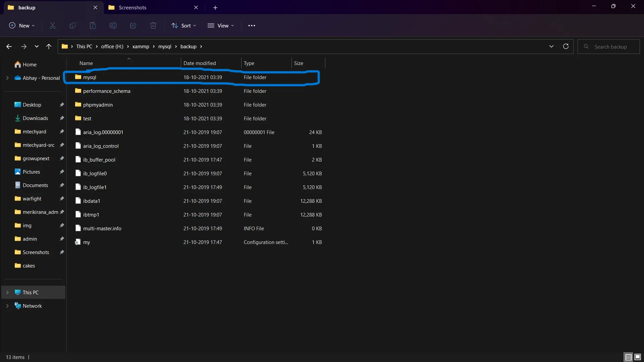Click the Paste clipboard icon
Viewport: 644px width, 362px height.
coord(93,25)
